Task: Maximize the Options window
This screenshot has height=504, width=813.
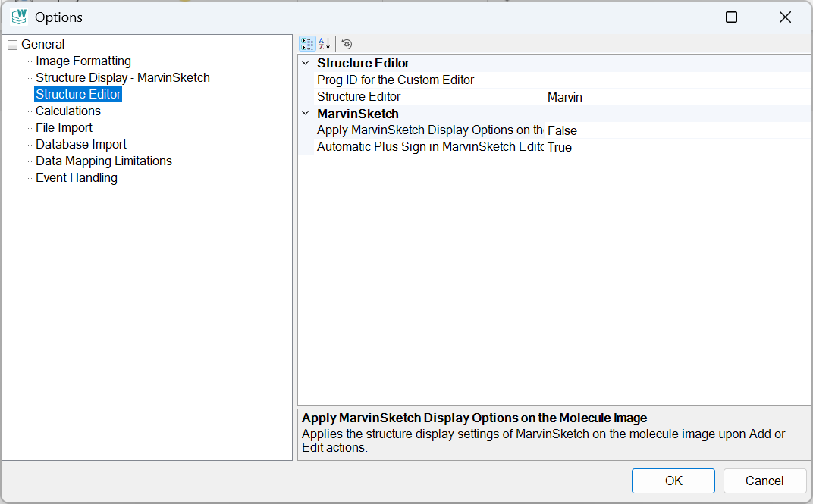Action: [x=731, y=17]
